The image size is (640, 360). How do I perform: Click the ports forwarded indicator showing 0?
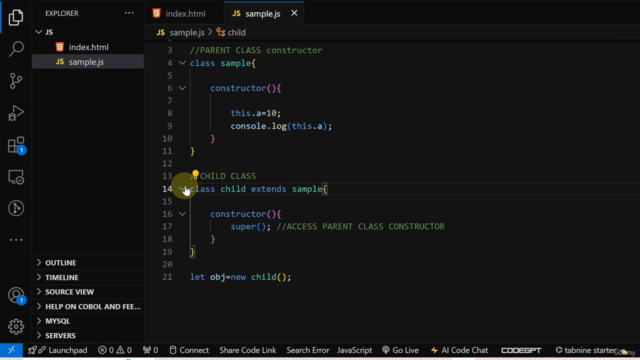150,350
